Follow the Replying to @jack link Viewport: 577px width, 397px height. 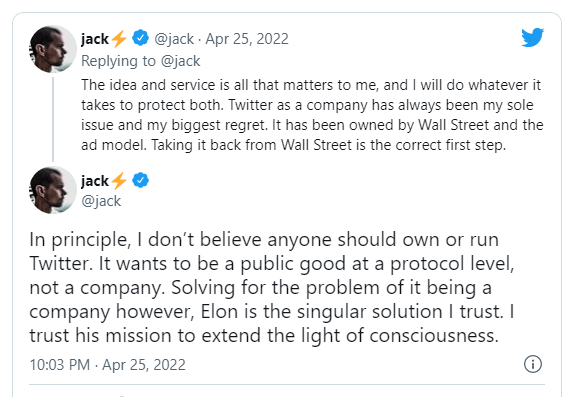[x=141, y=61]
